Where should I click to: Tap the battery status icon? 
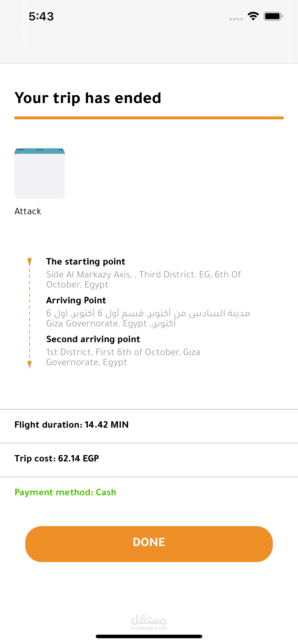point(273,16)
